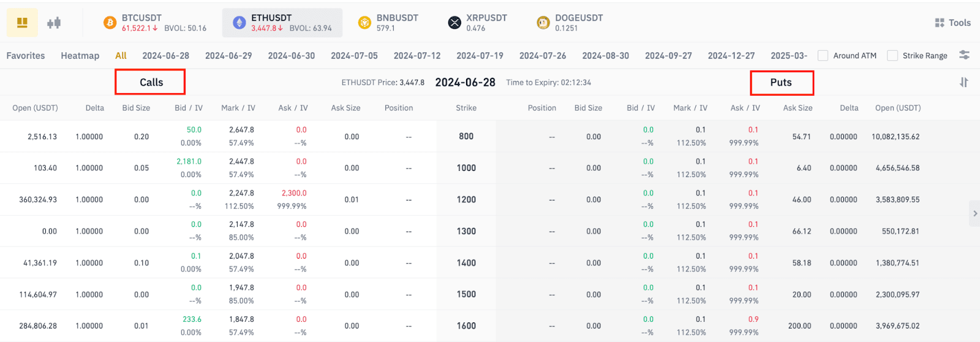The height and width of the screenshot is (342, 980).
Task: Select the 2024-12-27 expiry tab
Action: coord(731,56)
